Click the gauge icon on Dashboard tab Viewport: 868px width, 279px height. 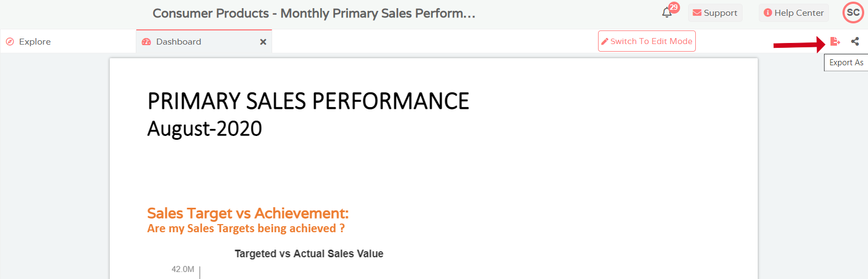point(146,42)
